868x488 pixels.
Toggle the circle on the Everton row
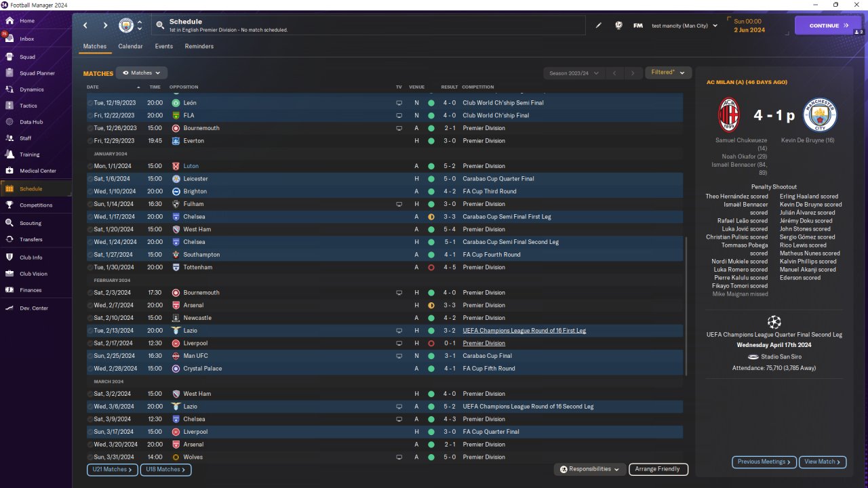click(x=90, y=141)
